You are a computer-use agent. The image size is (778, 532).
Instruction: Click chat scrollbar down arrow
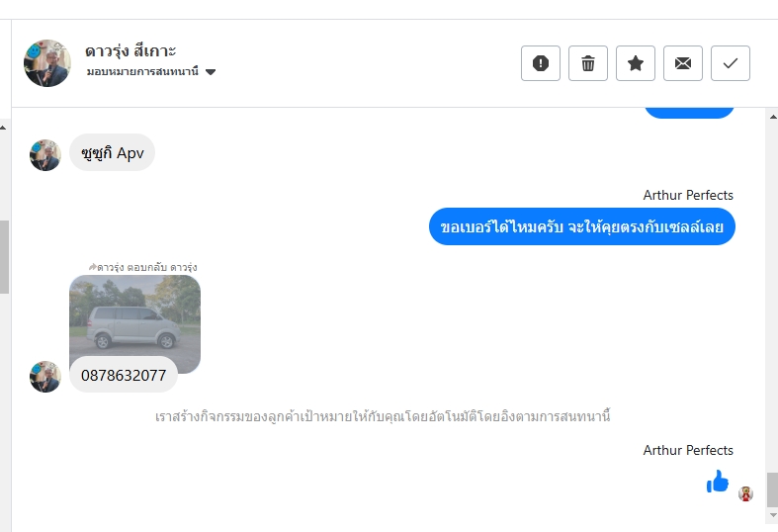click(x=772, y=515)
